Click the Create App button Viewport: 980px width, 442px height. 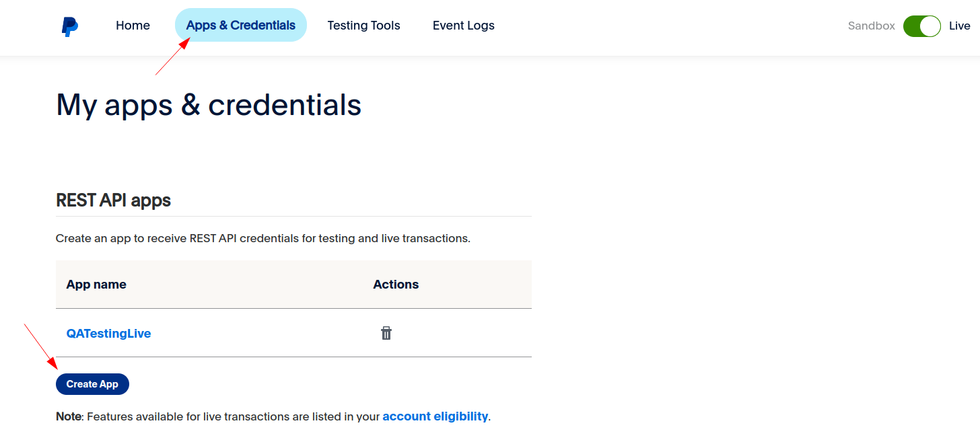click(92, 384)
